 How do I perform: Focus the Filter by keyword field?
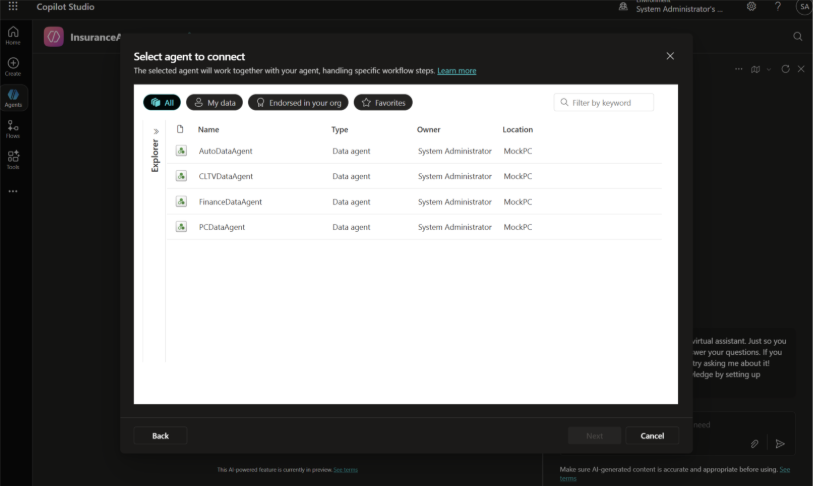coord(604,103)
